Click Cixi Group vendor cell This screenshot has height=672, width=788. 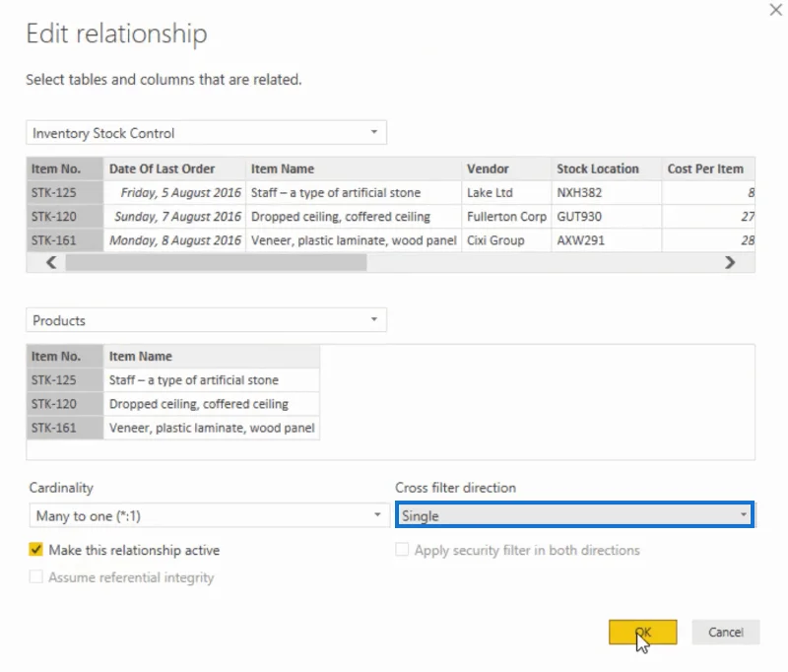[x=506, y=240]
